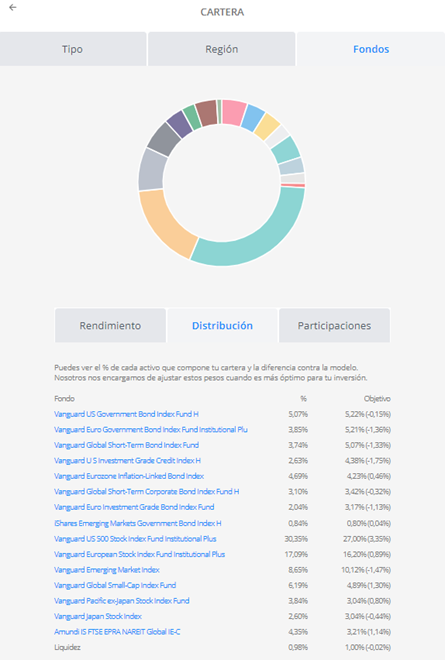Click the pink donut chart segment

click(x=234, y=112)
